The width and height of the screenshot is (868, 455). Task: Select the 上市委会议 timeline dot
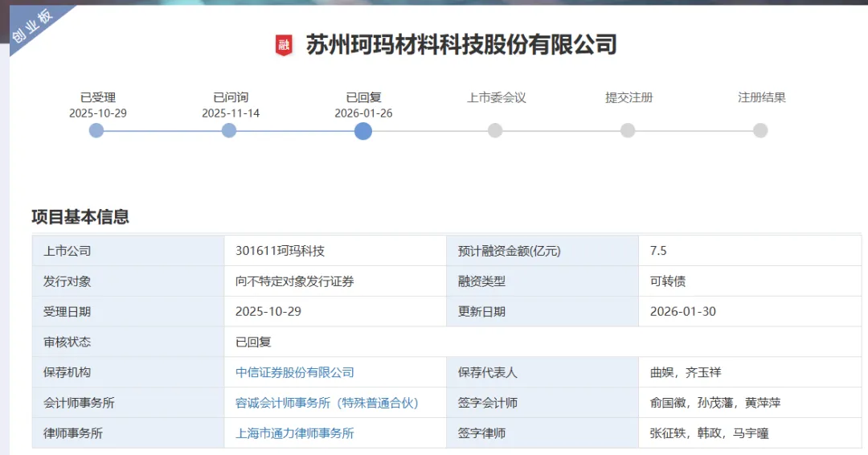tap(495, 131)
